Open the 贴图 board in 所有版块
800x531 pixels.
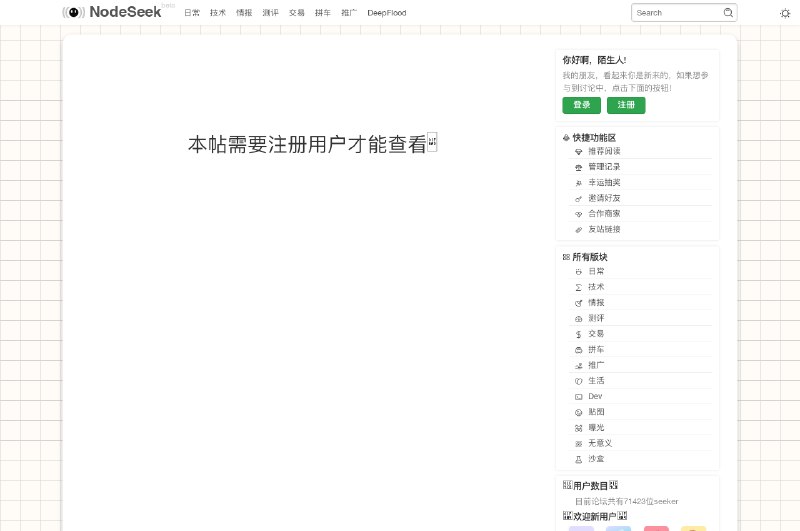(x=596, y=412)
